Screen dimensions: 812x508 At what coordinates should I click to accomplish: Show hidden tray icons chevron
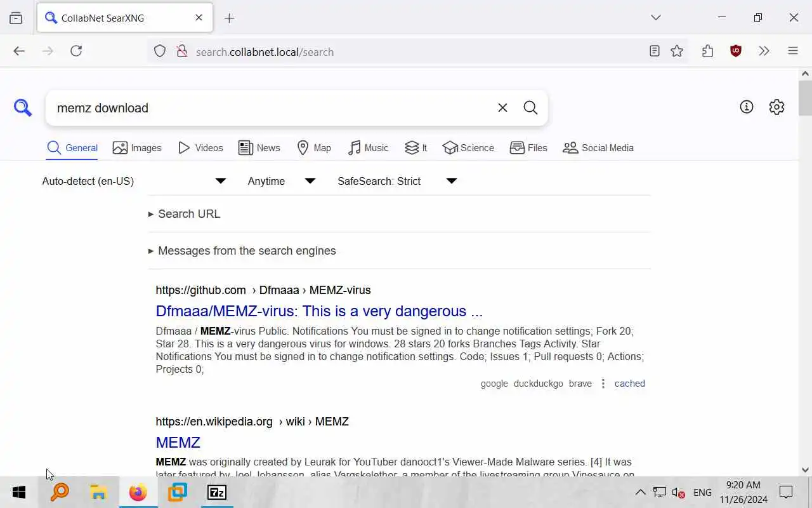(641, 492)
